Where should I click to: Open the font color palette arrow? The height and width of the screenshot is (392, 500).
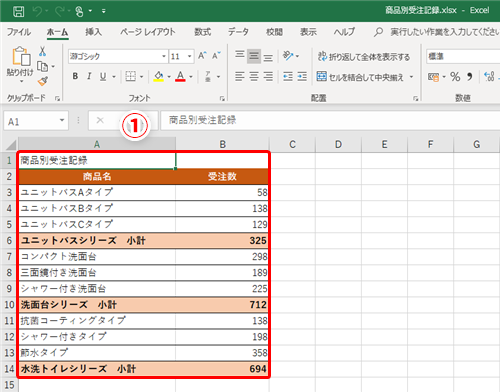coord(191,77)
